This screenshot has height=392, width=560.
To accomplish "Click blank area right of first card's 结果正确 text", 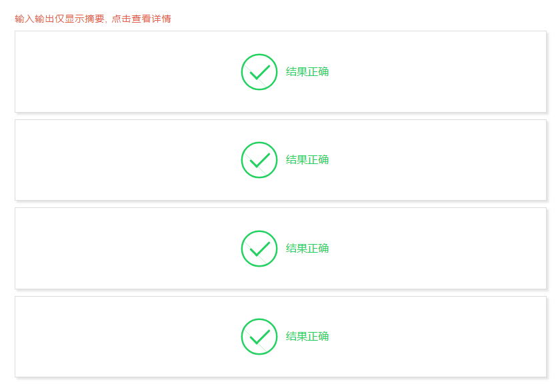I will [433, 72].
